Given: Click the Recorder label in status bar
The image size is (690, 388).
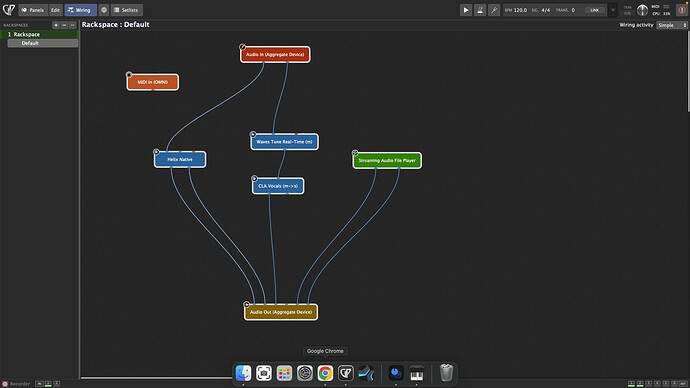Looking at the screenshot, I should coord(20,384).
